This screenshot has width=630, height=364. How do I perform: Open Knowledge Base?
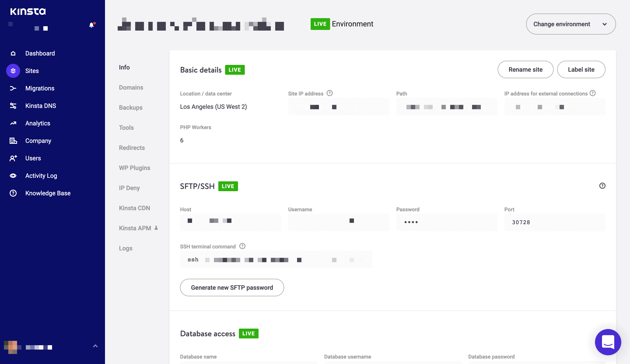tap(48, 193)
